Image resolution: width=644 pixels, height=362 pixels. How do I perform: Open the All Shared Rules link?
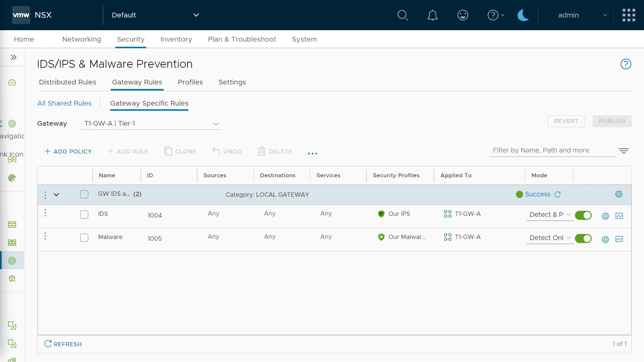pyautogui.click(x=64, y=103)
